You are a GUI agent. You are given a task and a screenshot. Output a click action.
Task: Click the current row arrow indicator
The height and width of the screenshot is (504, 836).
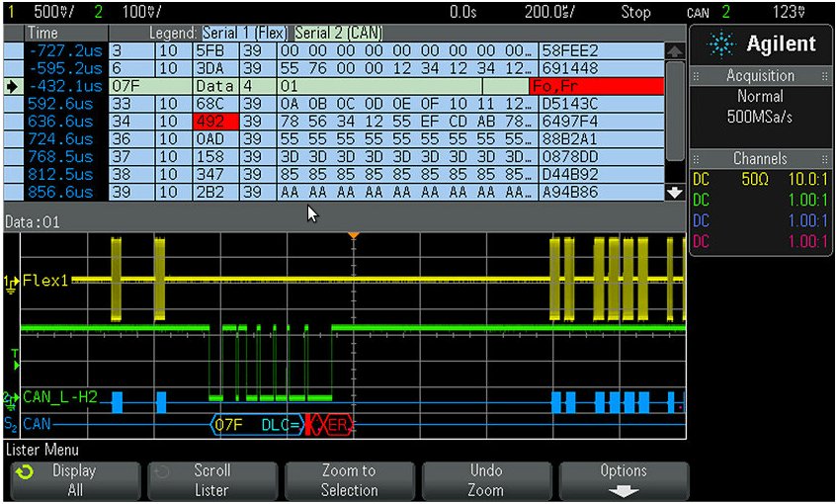click(x=12, y=86)
